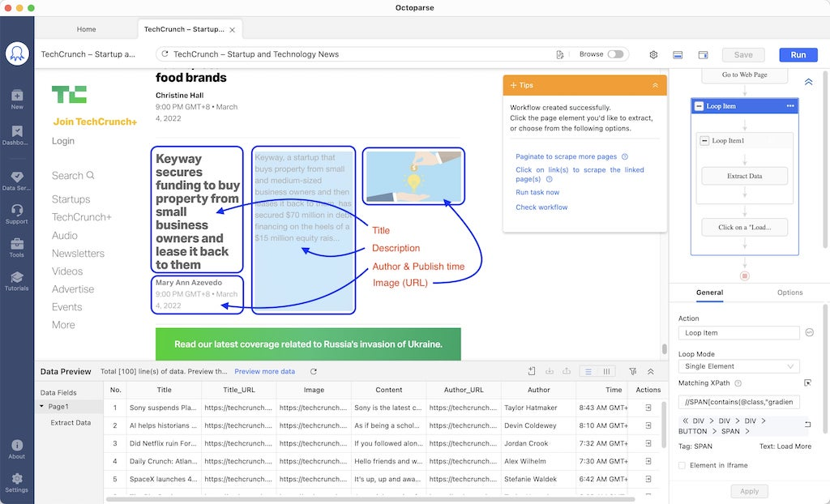Click Paginate to scrape more pages link
Image resolution: width=830 pixels, height=504 pixels.
click(566, 156)
